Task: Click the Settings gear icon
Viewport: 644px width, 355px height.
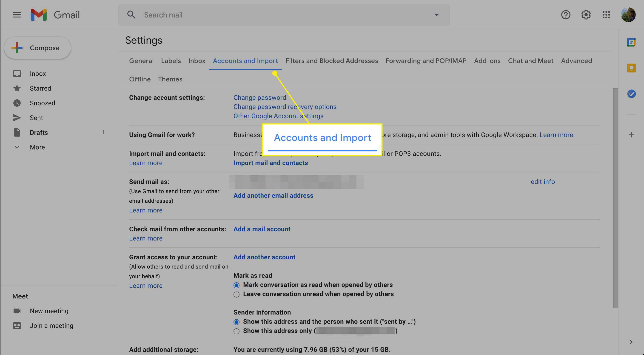Action: [586, 14]
